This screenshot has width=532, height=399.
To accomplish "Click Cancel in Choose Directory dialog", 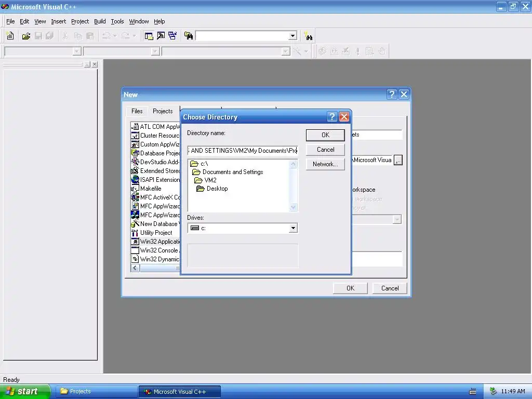I will pyautogui.click(x=325, y=150).
